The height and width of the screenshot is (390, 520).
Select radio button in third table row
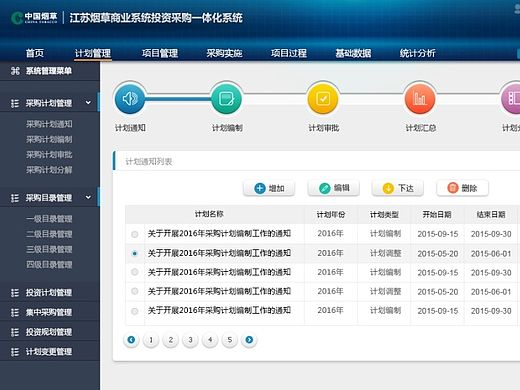(135, 272)
